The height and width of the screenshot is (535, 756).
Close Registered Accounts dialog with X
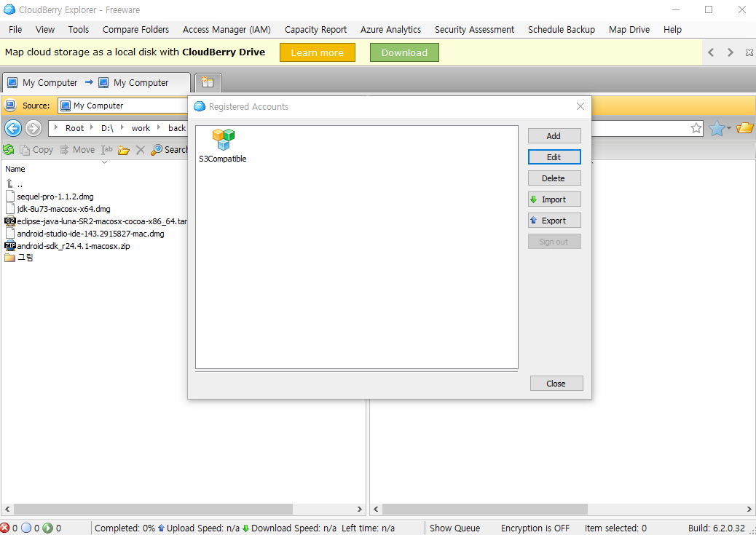(580, 106)
